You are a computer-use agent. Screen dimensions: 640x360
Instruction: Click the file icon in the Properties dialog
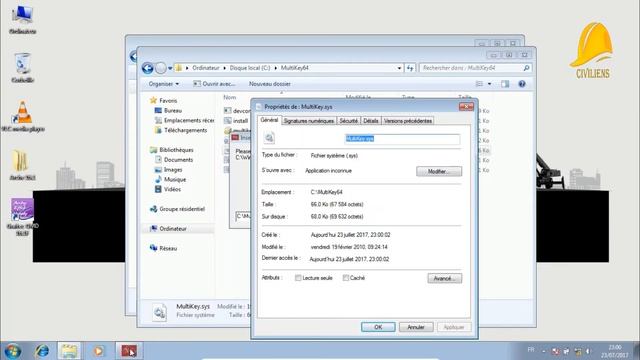coord(269,138)
